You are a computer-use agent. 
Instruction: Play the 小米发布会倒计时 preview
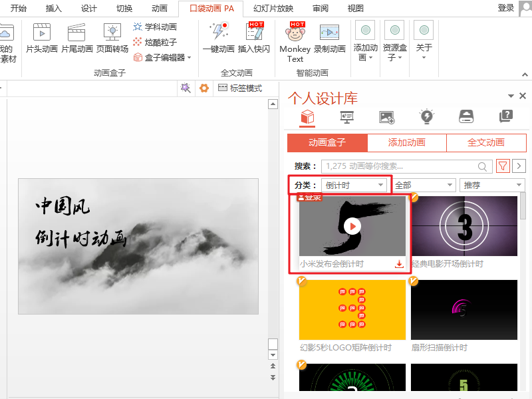352,226
